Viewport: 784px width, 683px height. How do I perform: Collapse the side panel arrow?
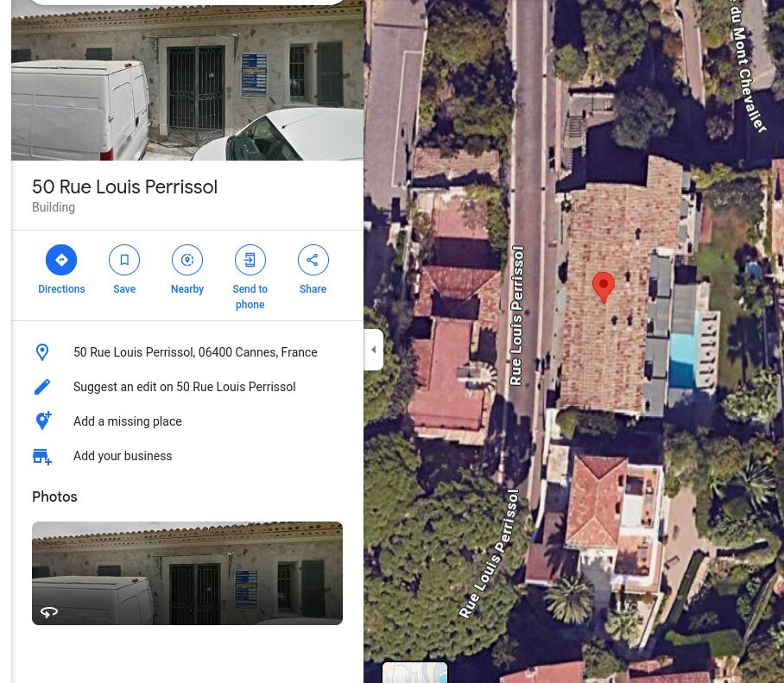(x=374, y=350)
